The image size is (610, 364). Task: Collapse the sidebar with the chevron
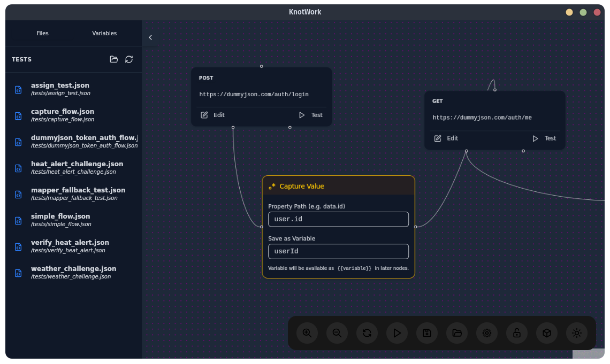[150, 37]
